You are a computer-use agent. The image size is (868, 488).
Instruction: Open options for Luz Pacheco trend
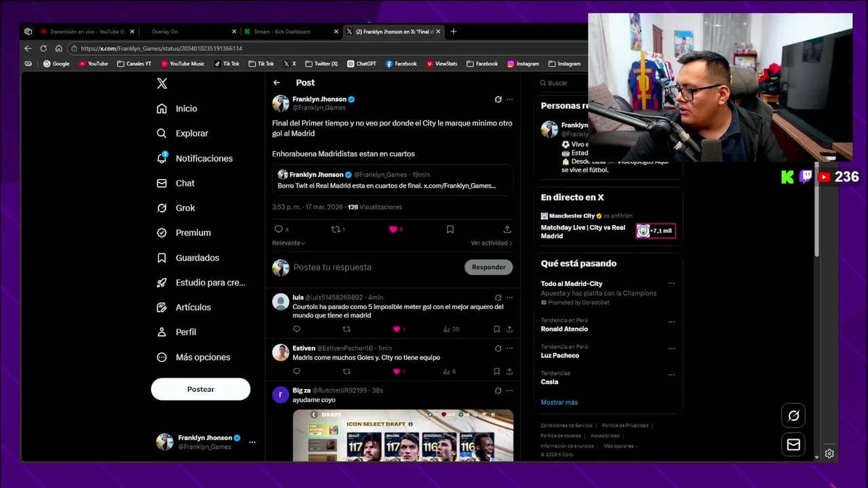[x=671, y=348]
